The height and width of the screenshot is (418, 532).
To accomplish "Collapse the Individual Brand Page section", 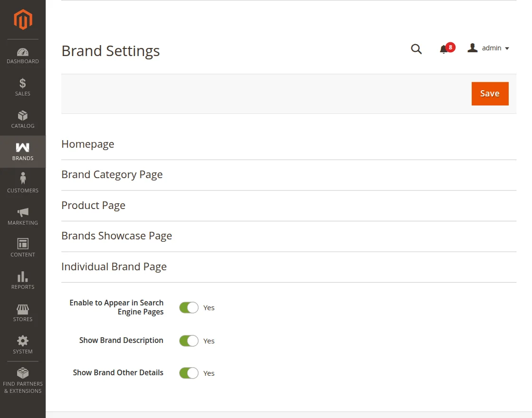I will click(x=289, y=267).
